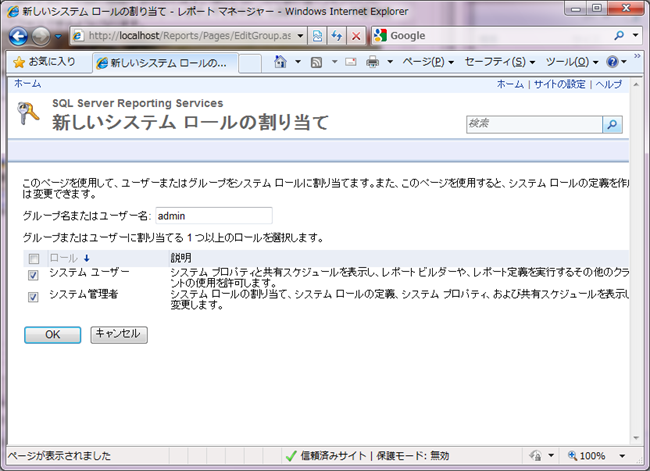Open the ツール(O) menu

[x=572, y=62]
